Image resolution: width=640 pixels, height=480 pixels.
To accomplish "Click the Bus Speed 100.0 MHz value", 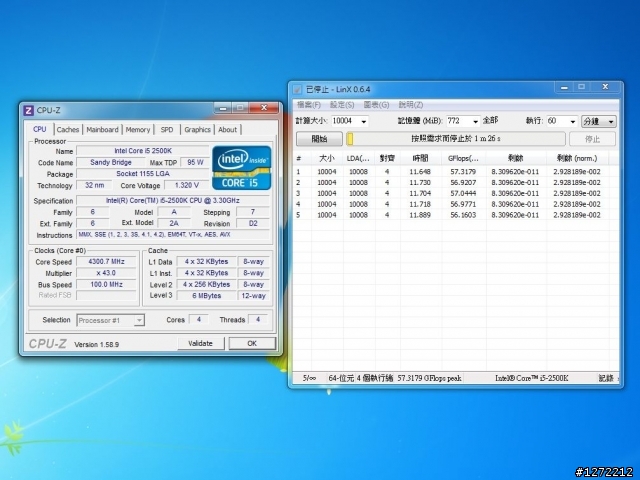I will [106, 284].
